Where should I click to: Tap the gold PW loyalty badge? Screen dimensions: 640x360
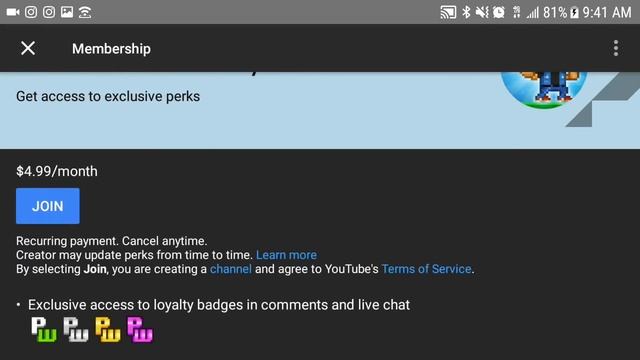pyautogui.click(x=108, y=329)
